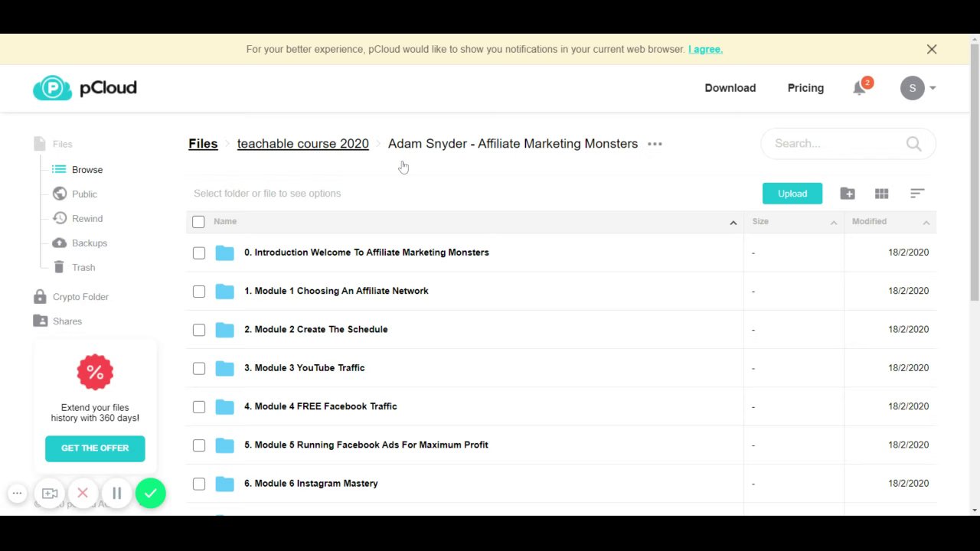Toggle Modified column sort arrow
Screen dimensions: 980x551
tap(926, 223)
